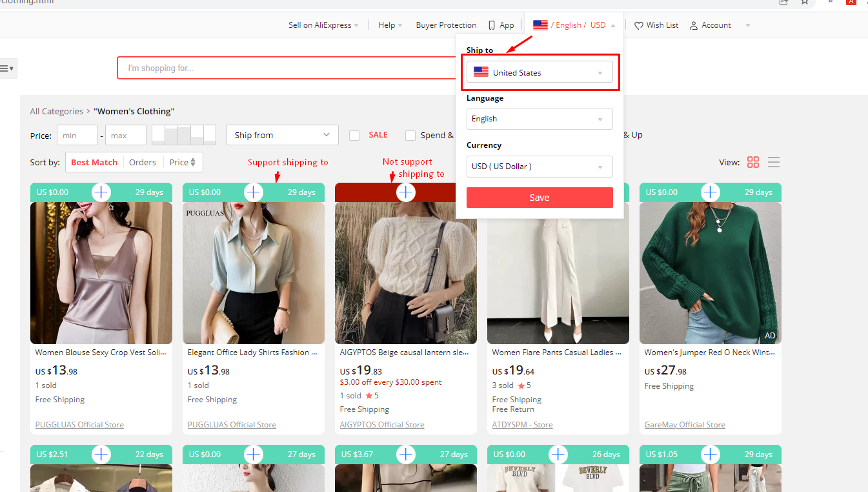Open the satin crop vest product image

point(101,273)
